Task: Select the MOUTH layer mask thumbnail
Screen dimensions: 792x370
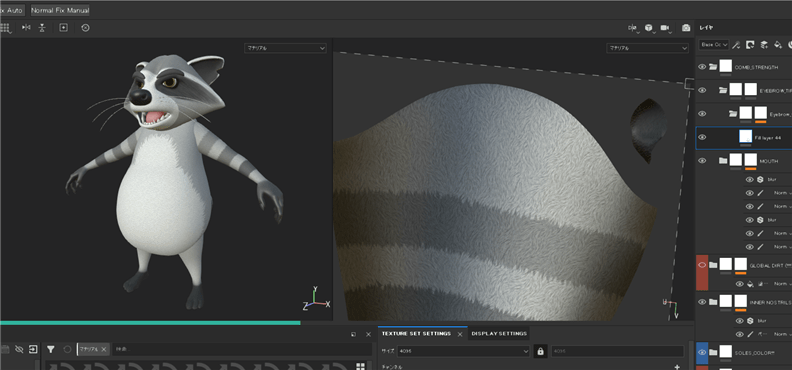Action: point(751,160)
